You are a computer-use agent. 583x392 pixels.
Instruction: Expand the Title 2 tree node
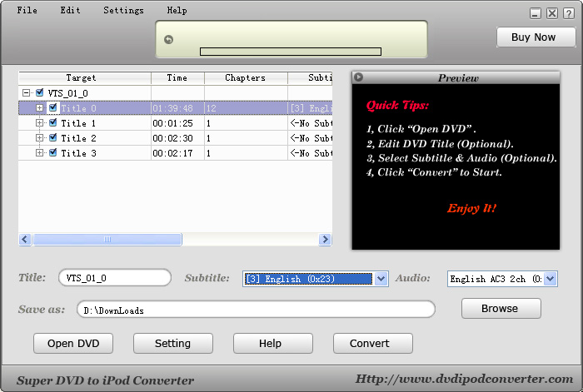click(39, 138)
